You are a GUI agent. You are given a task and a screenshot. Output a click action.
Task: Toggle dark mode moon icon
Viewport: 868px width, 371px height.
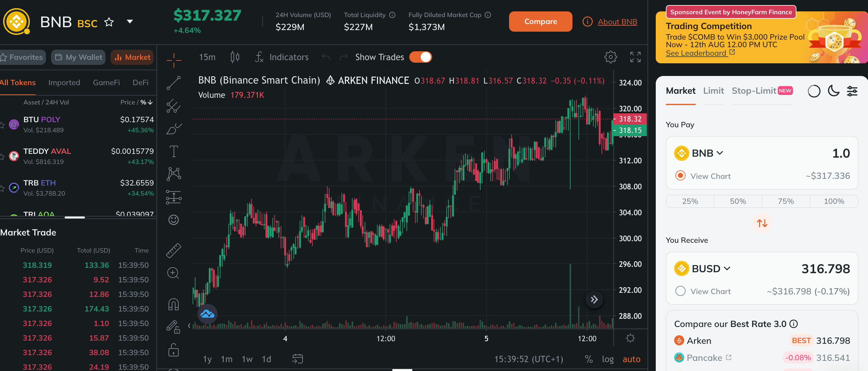point(833,91)
